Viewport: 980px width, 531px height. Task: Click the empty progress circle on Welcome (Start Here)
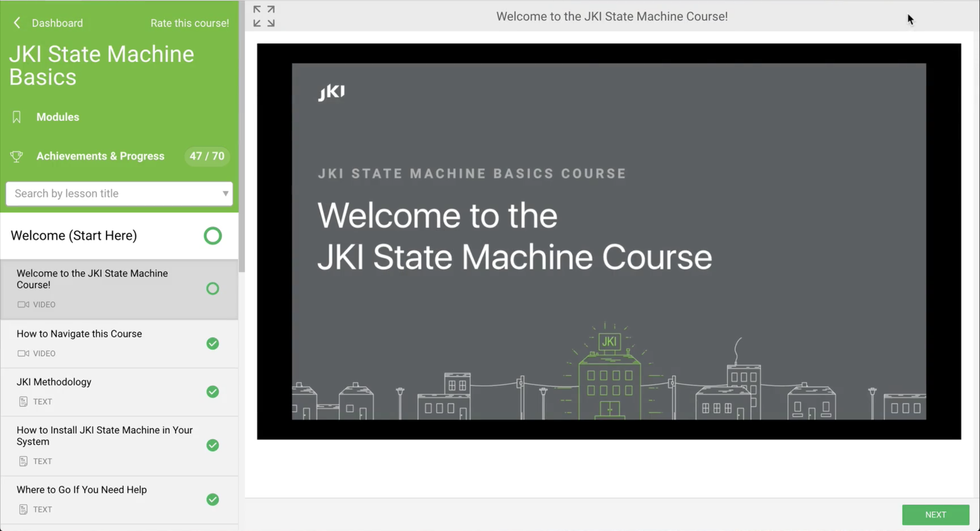(x=213, y=236)
